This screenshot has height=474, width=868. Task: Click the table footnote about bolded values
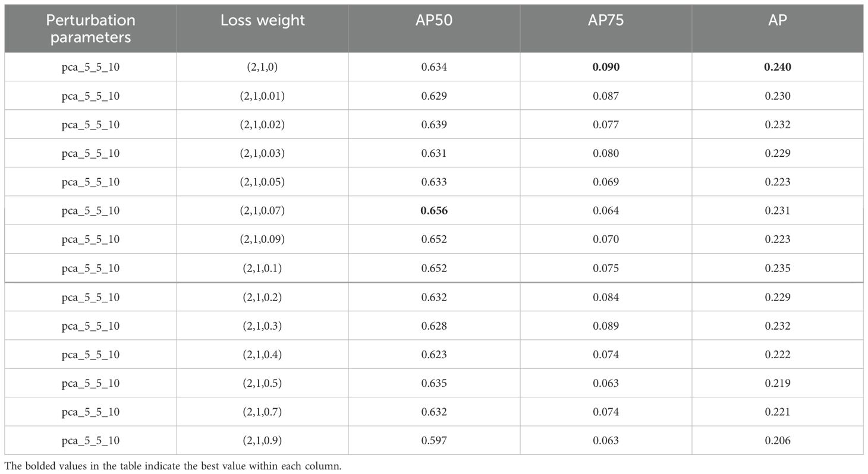(173, 466)
